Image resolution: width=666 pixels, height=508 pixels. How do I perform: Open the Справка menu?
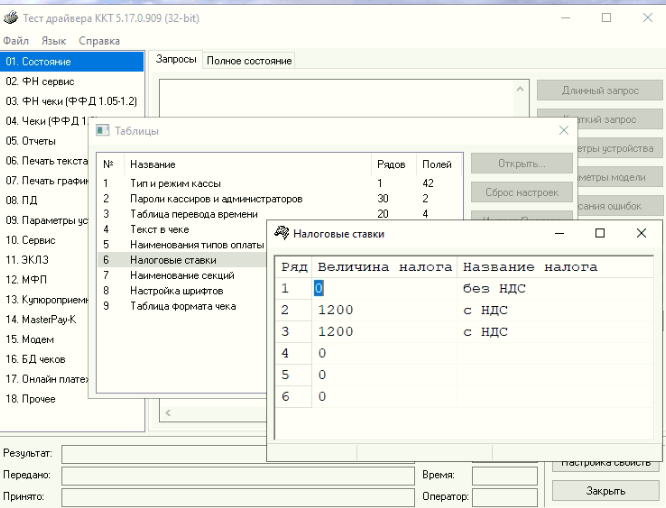click(x=99, y=41)
